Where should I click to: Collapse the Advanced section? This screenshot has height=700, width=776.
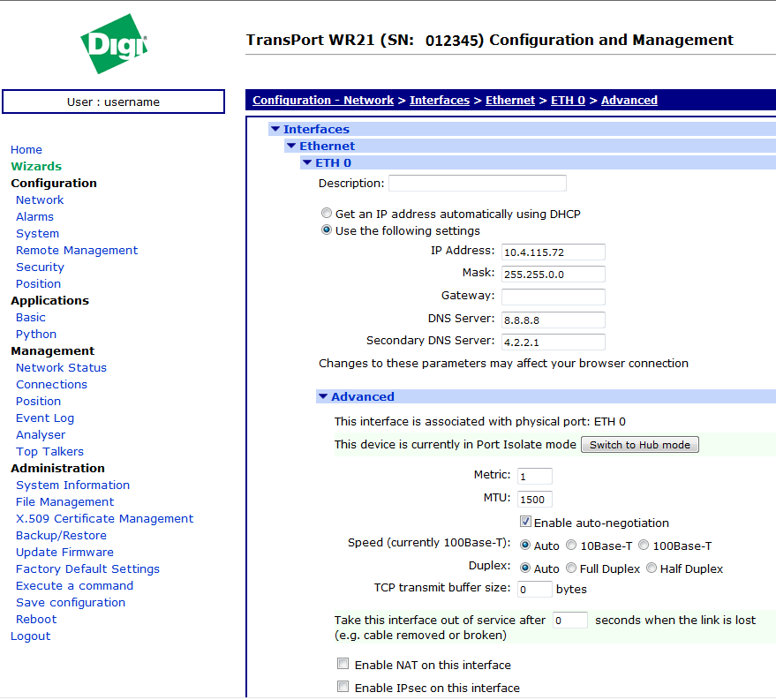323,397
